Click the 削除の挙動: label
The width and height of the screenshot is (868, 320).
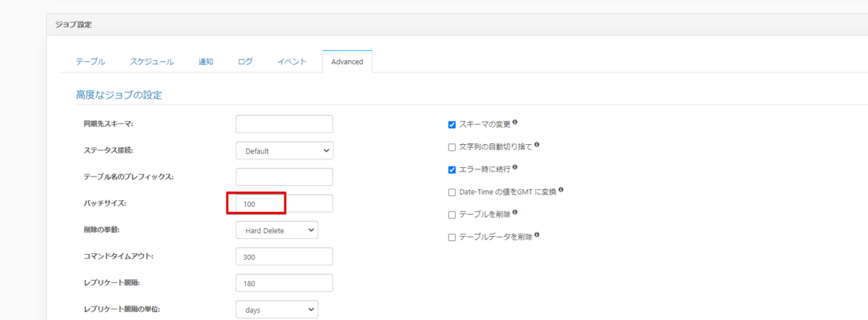[102, 230]
